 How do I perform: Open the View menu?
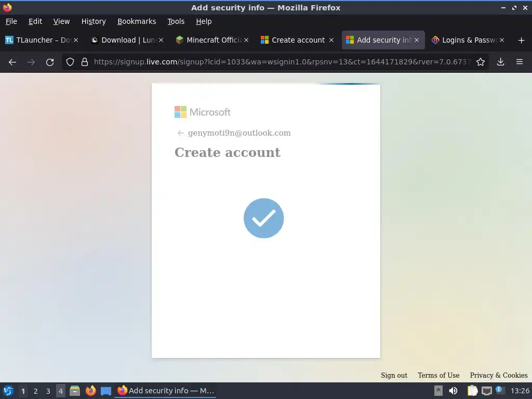pos(61,21)
